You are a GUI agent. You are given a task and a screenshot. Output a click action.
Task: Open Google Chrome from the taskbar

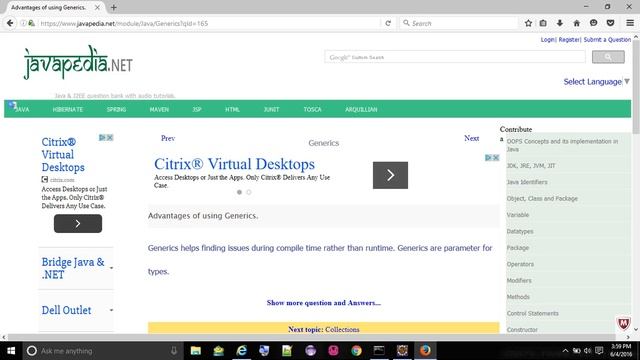click(x=356, y=351)
